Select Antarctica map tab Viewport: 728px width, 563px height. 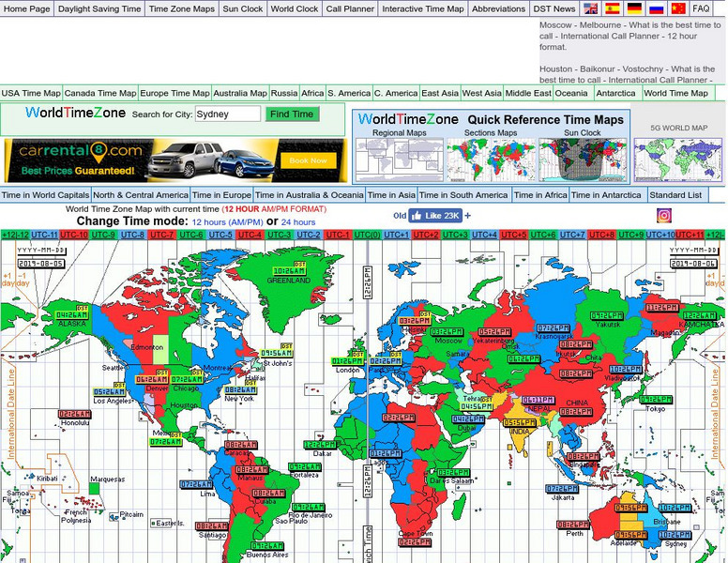615,93
